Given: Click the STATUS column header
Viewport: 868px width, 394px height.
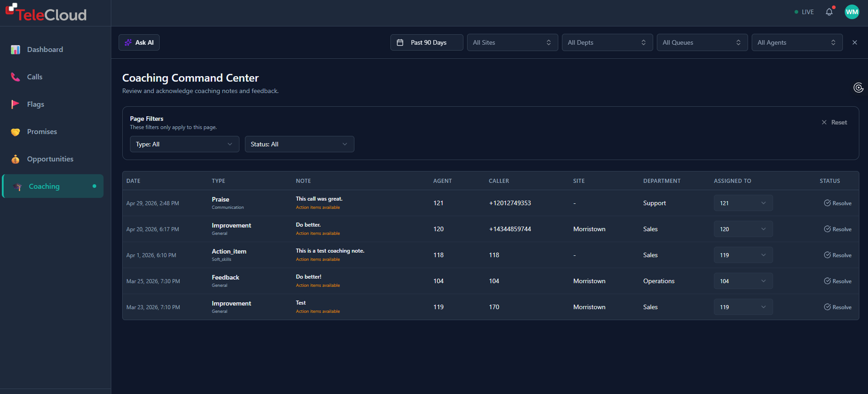Looking at the screenshot, I should click(830, 181).
